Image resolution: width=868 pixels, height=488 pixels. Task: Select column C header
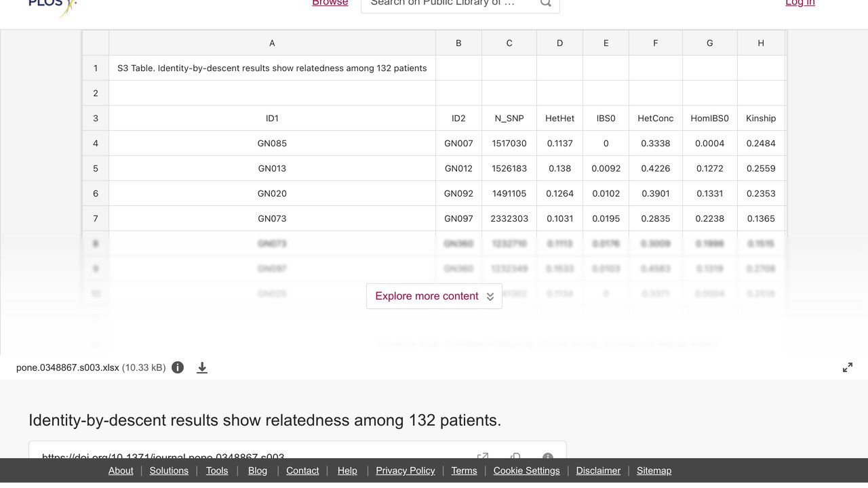tap(509, 43)
